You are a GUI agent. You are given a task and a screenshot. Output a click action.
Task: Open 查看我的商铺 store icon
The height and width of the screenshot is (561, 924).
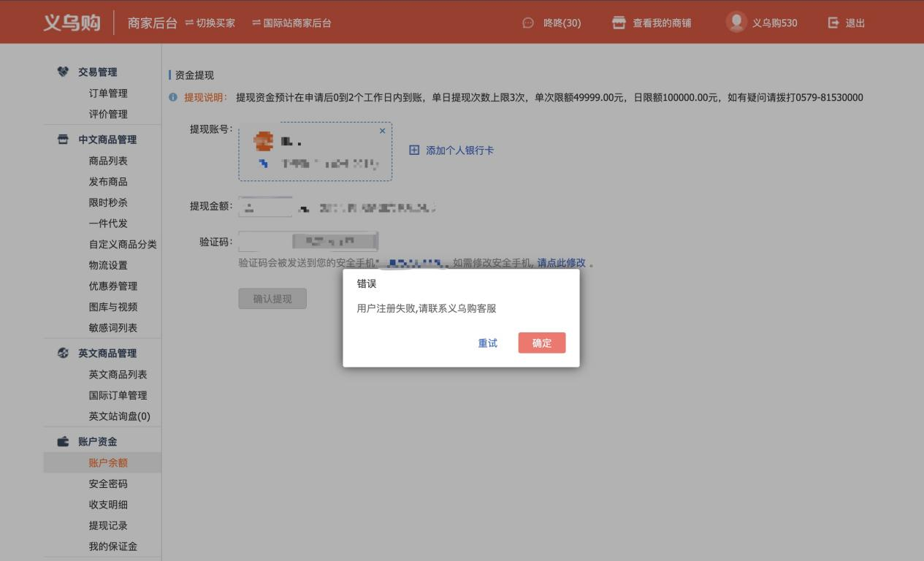[619, 23]
